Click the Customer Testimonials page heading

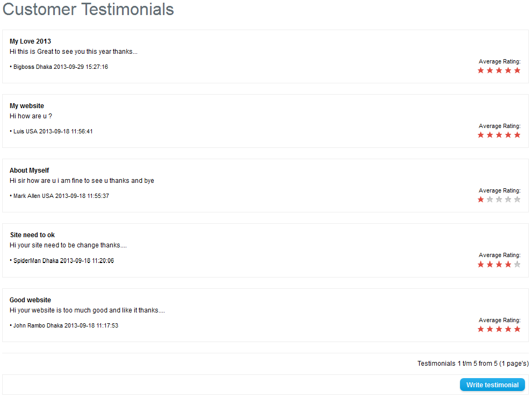click(x=88, y=9)
